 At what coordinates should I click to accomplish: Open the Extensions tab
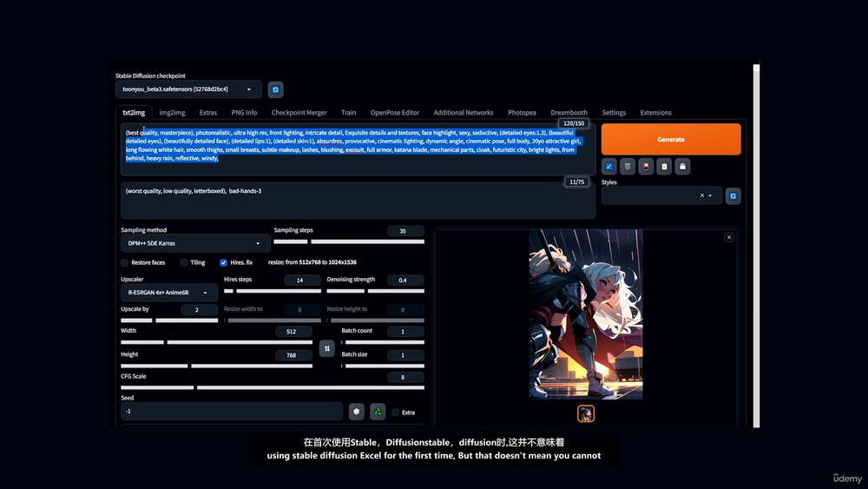click(x=656, y=112)
